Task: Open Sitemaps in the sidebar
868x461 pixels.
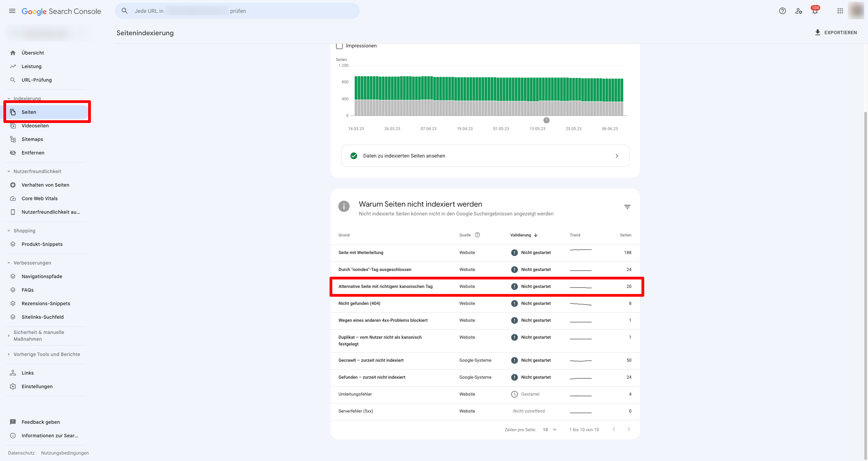Action: coord(32,139)
